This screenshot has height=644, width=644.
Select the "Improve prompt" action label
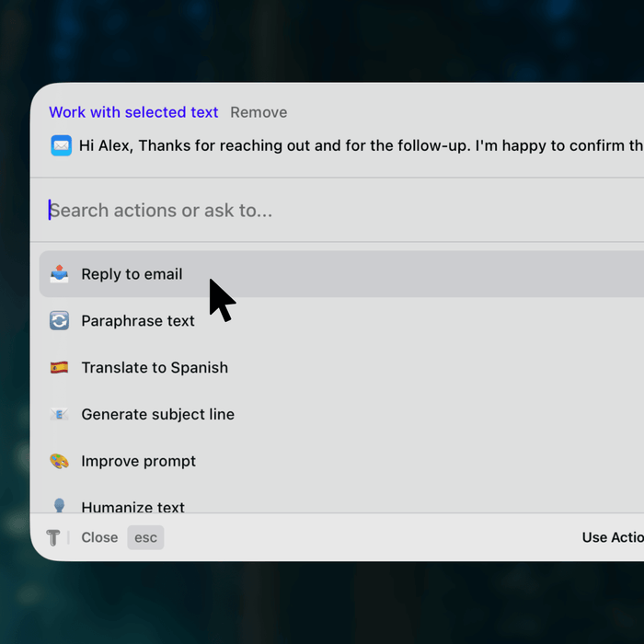coord(138,462)
